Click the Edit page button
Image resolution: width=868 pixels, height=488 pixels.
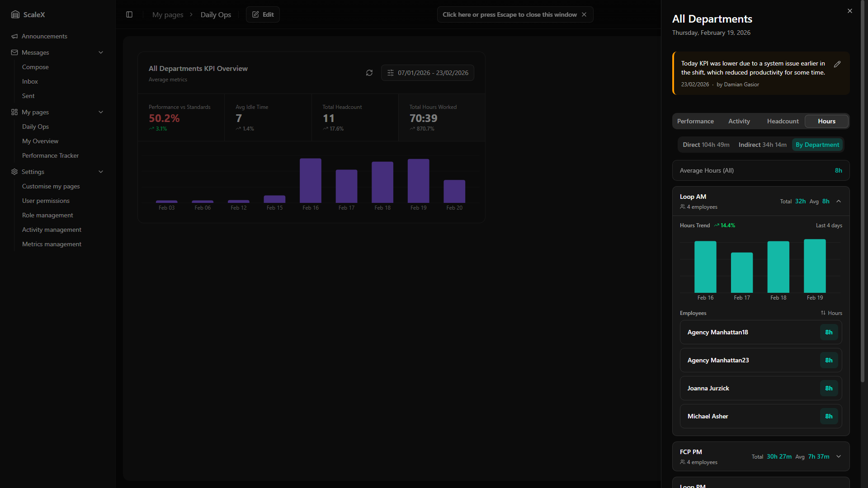(x=263, y=14)
